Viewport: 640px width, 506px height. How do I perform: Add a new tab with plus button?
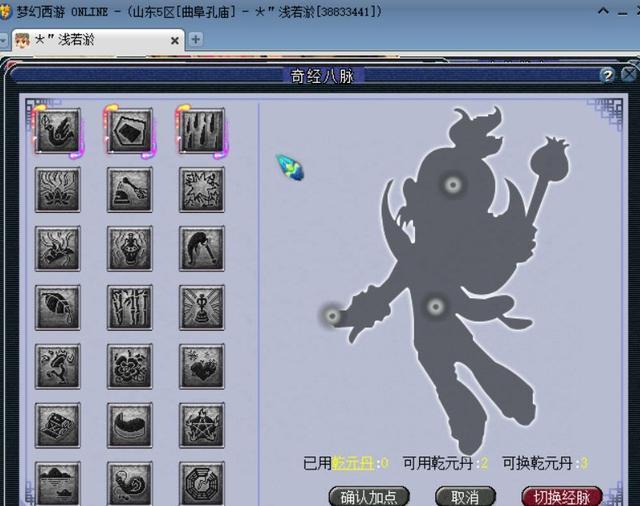coord(196,40)
